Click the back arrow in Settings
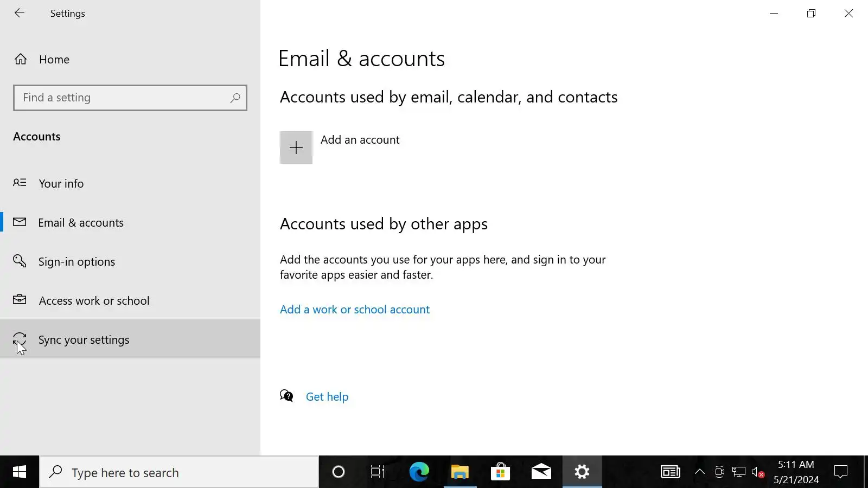Viewport: 868px width, 488px height. coord(20,13)
